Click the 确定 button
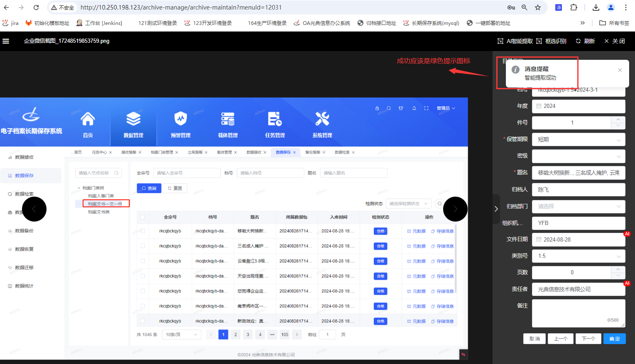This screenshot has height=364, width=635. pos(615,339)
